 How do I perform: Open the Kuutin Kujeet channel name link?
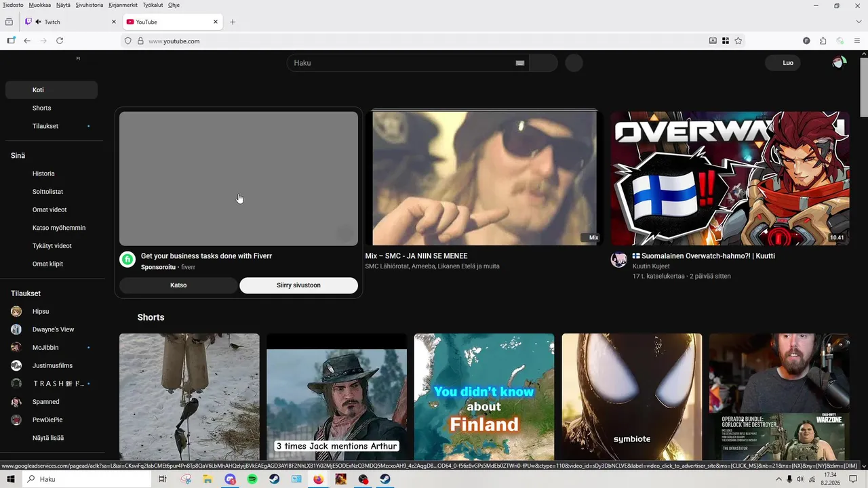651,266
